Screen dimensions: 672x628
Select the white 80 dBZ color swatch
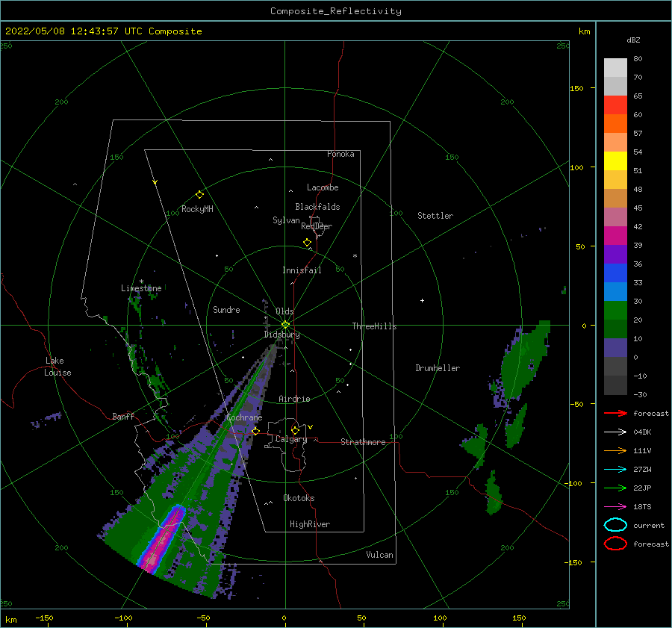pos(615,67)
